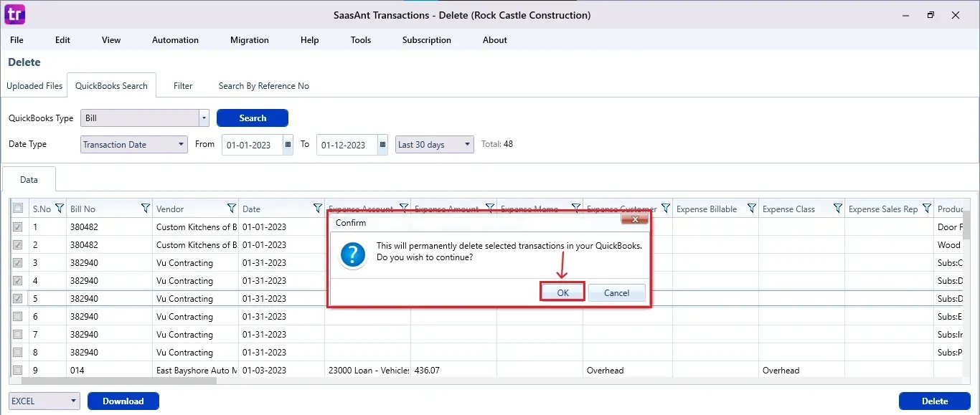Click the filter icon in Bill No column

coord(145,209)
